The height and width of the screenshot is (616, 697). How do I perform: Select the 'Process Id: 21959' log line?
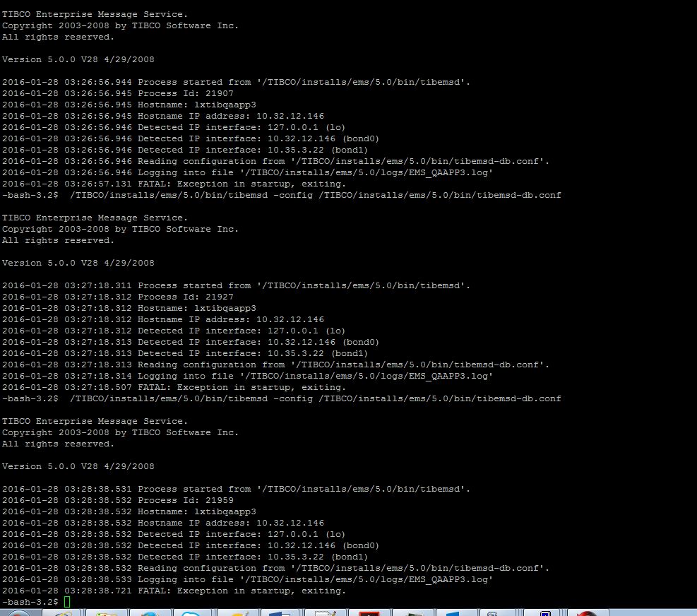118,500
